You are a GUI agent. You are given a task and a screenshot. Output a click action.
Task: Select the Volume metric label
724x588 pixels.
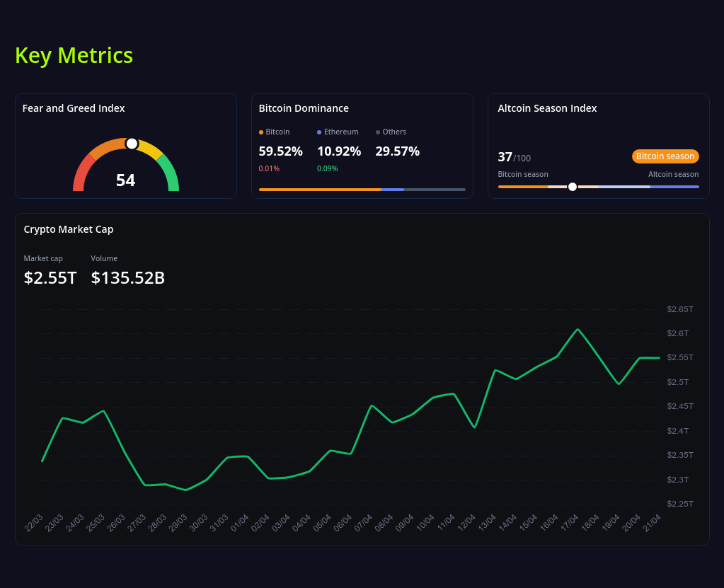click(104, 258)
